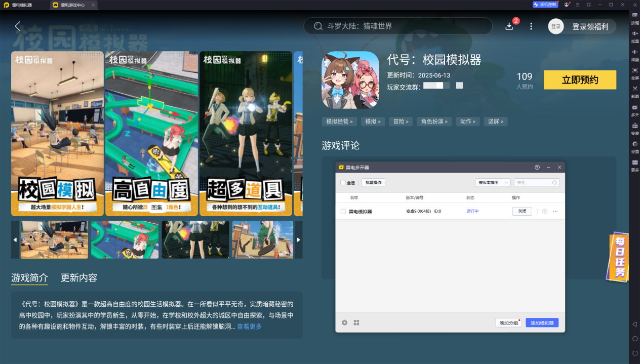640x364 pixels.
Task: Open the 校园模拟 large screenshot
Action: [x=57, y=134]
